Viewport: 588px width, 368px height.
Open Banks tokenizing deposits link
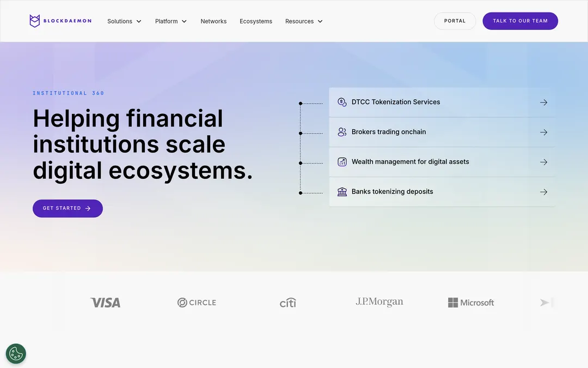pyautogui.click(x=442, y=192)
